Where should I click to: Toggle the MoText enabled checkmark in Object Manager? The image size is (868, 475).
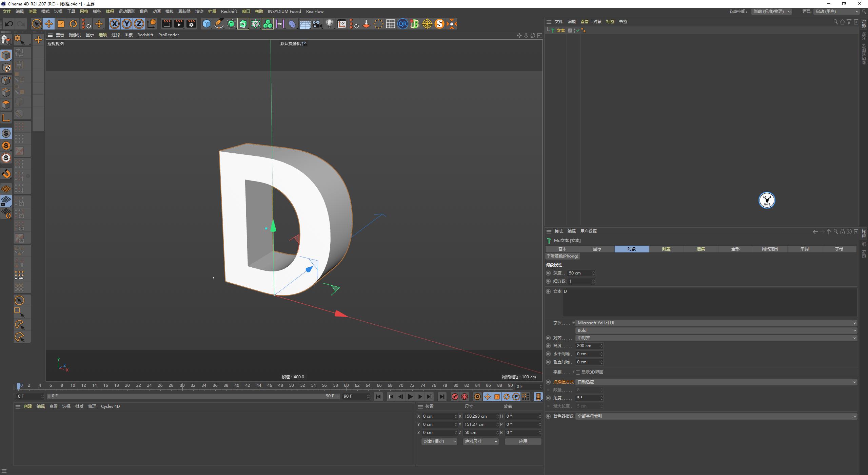click(x=578, y=30)
